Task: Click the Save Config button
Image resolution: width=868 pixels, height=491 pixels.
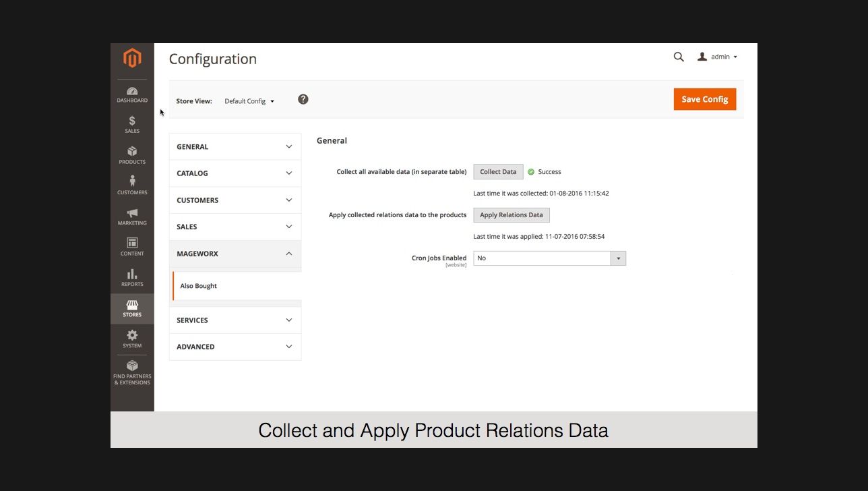Action: (x=704, y=99)
